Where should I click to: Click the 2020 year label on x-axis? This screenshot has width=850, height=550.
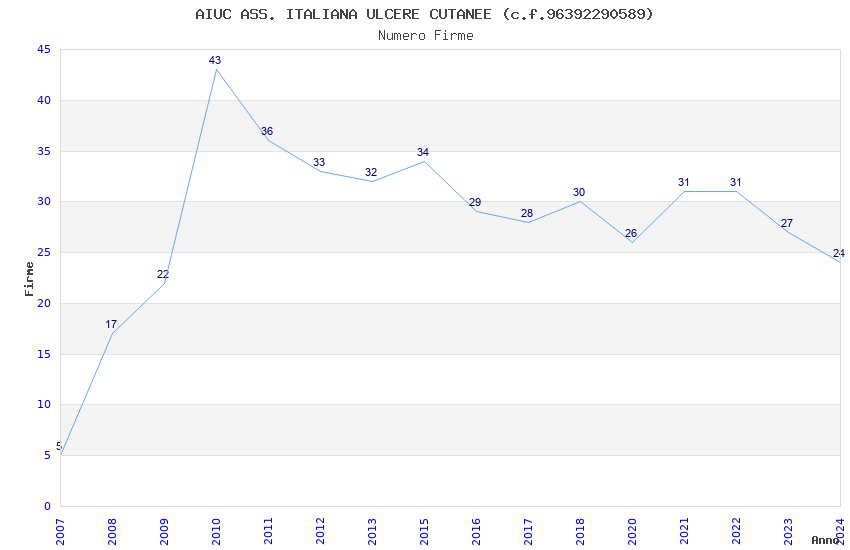pyautogui.click(x=633, y=532)
